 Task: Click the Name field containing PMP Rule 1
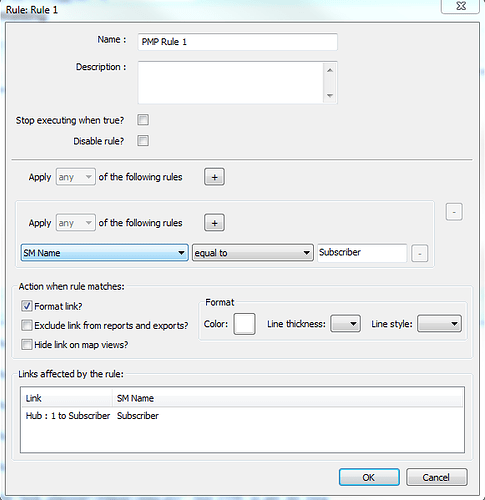coord(238,42)
